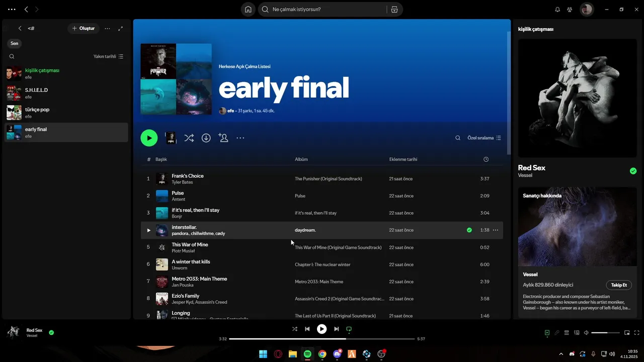The image size is (644, 362).
Task: Open more options for interstellar. track
Action: (495, 230)
